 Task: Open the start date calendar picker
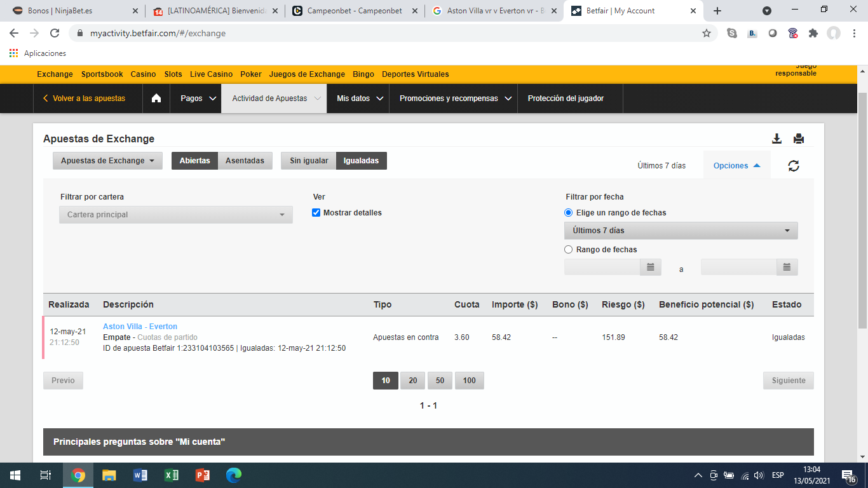(651, 268)
